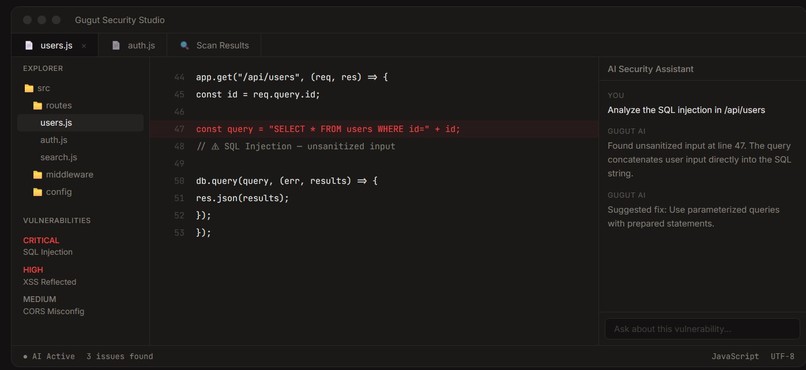Close the users.js tab
806x370 pixels.
(x=84, y=46)
